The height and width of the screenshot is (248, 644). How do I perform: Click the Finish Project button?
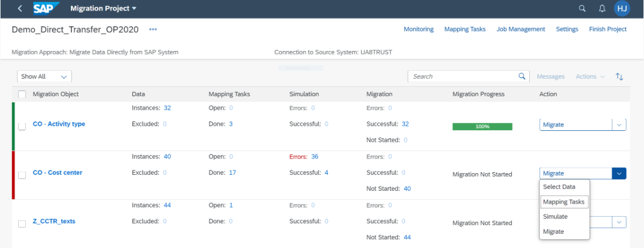608,29
